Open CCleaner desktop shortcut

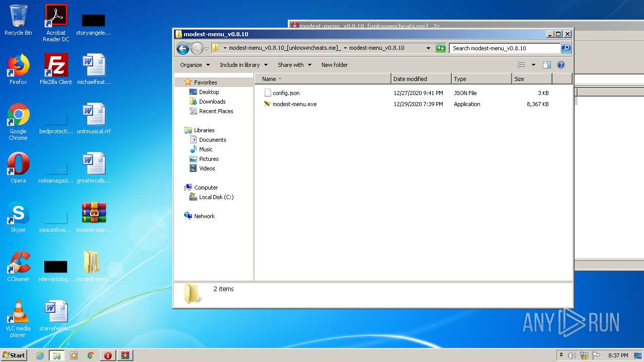[x=18, y=266]
